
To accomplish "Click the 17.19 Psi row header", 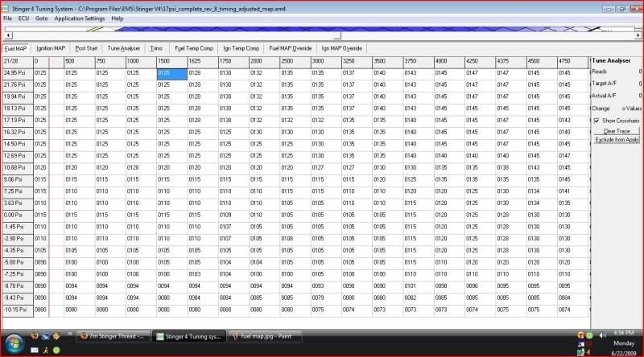I will 18,121.
